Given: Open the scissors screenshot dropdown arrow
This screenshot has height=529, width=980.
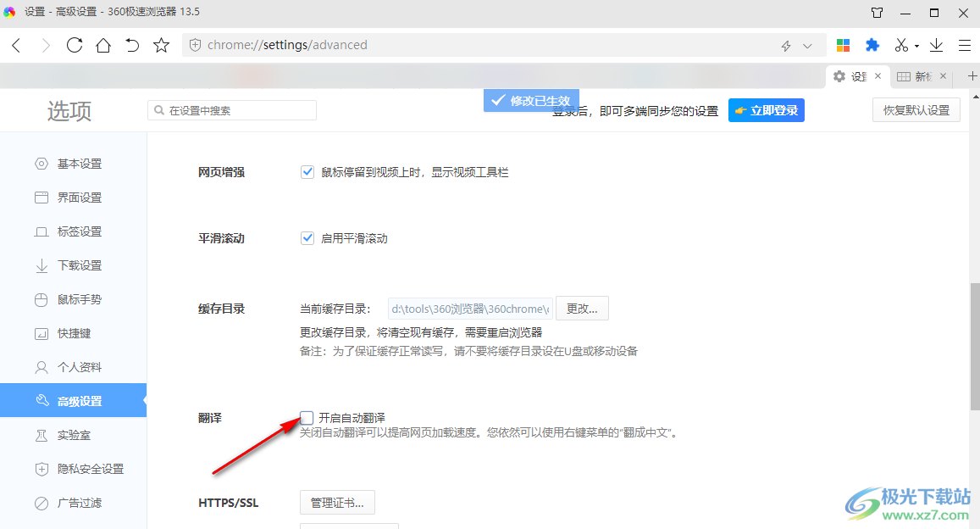Looking at the screenshot, I should coord(916,47).
